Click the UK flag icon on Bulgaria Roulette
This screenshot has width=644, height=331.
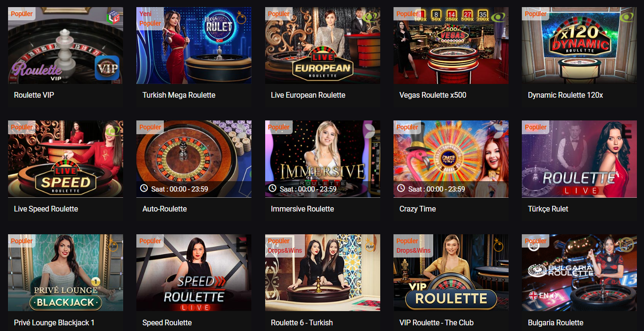click(x=533, y=295)
